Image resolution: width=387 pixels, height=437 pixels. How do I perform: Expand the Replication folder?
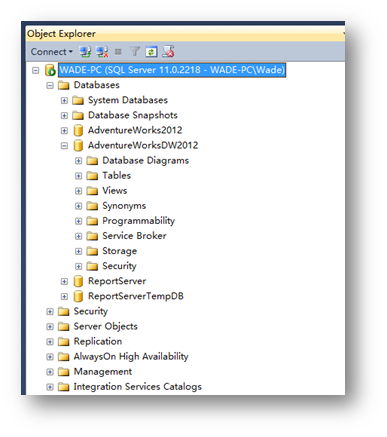click(x=50, y=342)
